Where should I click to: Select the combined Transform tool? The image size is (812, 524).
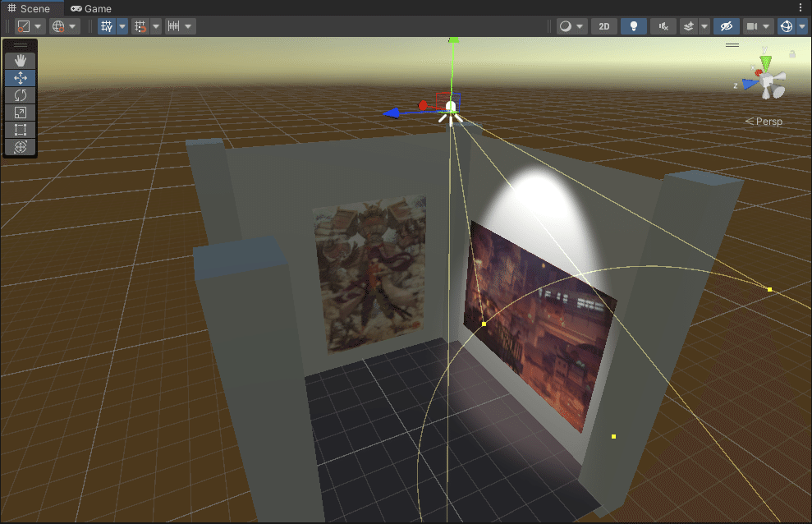tap(21, 146)
